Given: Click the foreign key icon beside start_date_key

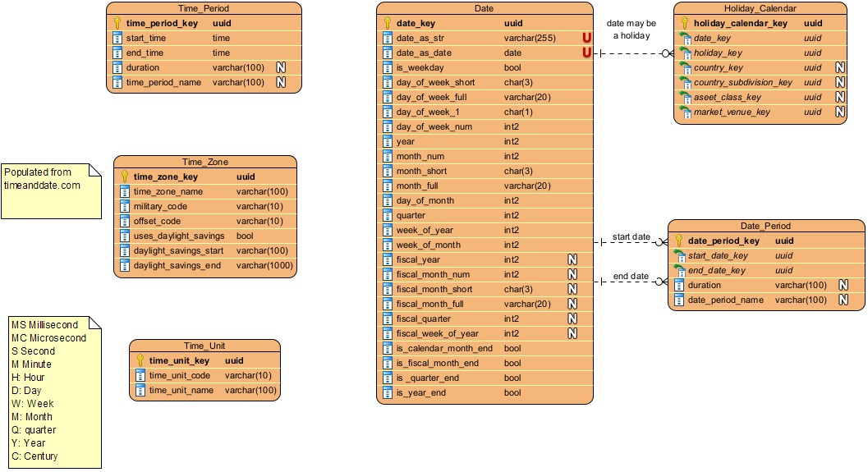Looking at the screenshot, I should 680,256.
